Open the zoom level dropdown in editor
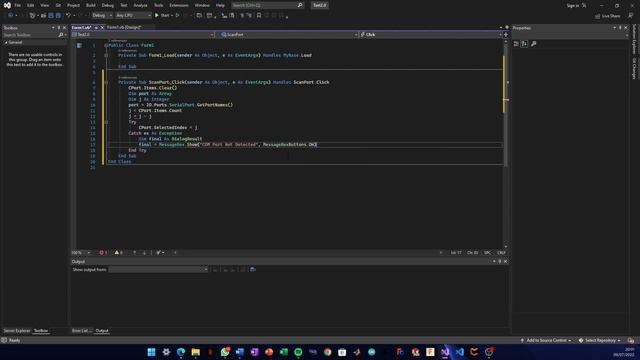The image size is (640, 360). coord(81,253)
